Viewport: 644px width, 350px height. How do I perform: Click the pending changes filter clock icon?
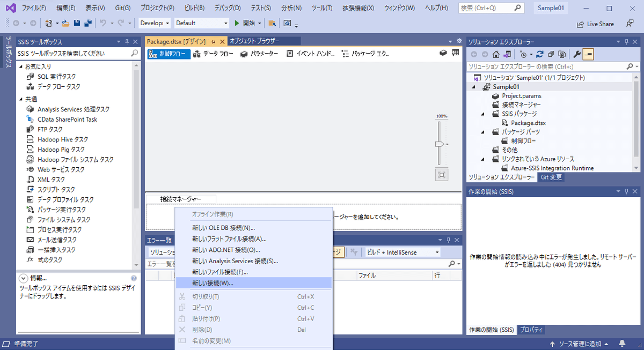pyautogui.click(x=523, y=54)
